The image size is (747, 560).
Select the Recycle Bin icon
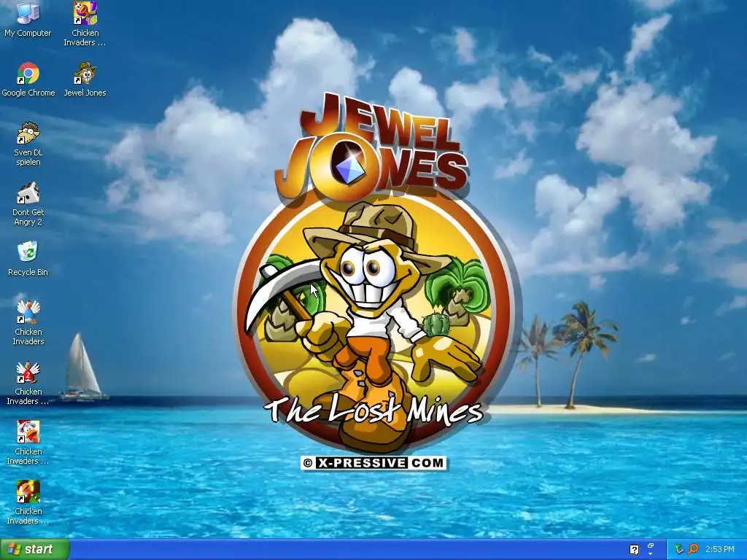click(x=28, y=259)
